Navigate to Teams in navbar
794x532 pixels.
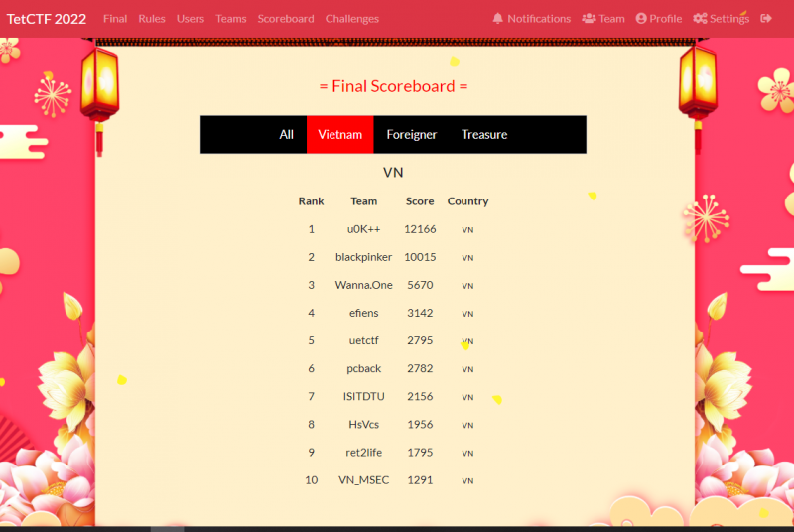tap(231, 19)
